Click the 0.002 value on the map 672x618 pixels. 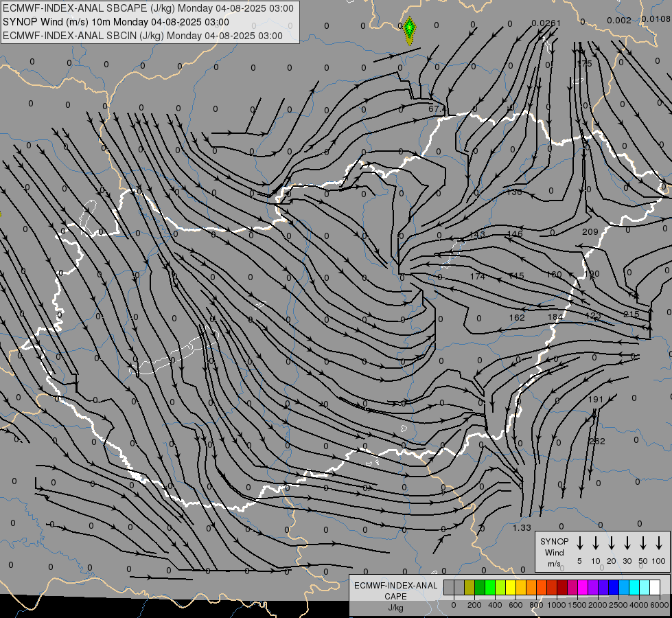(x=619, y=21)
